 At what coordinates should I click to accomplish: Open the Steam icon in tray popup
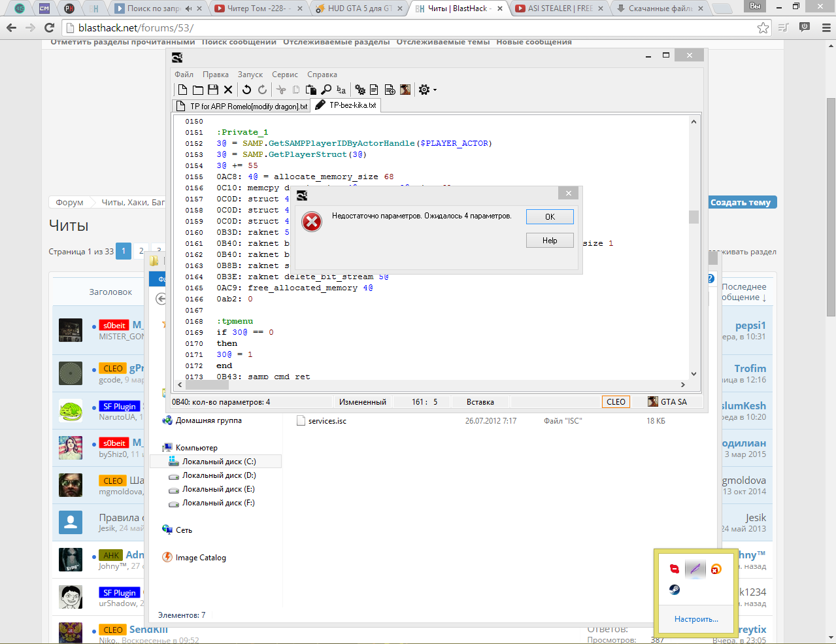click(675, 590)
